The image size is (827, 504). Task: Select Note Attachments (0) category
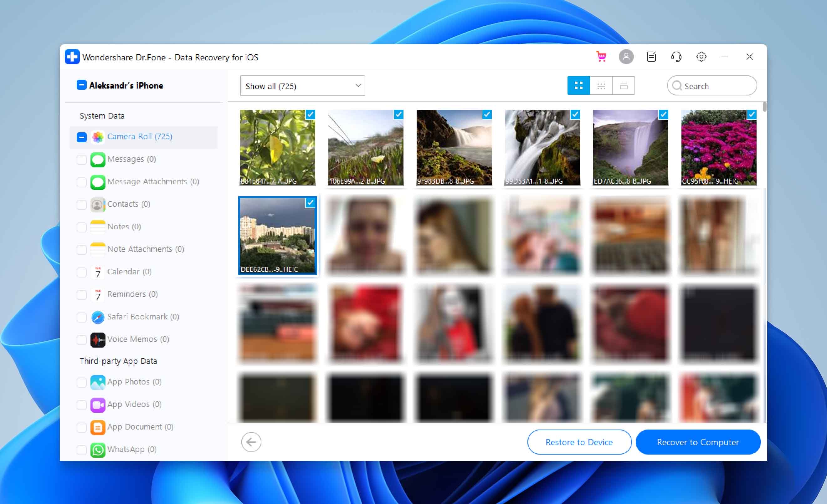145,249
